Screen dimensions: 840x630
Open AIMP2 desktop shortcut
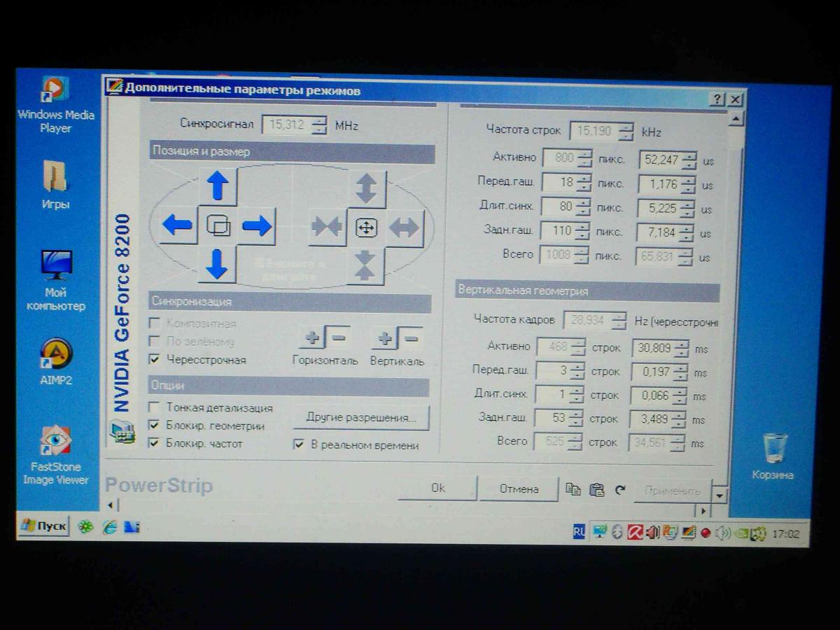tap(56, 355)
